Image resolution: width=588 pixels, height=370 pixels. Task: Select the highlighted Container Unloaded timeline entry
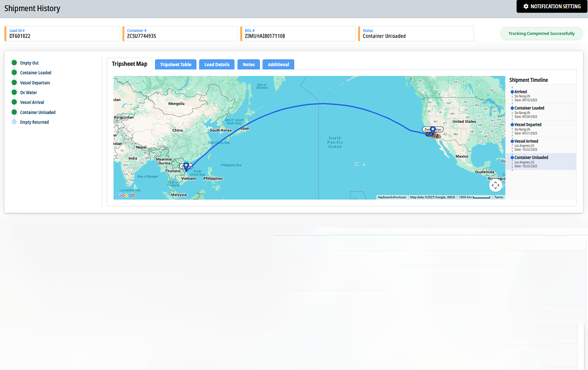coord(531,158)
